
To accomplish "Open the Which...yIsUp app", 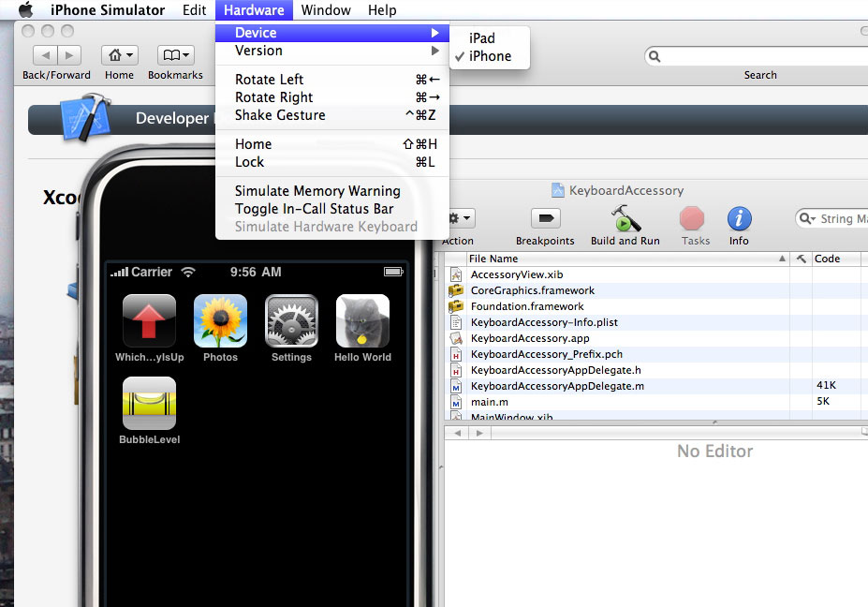I will click(x=149, y=320).
